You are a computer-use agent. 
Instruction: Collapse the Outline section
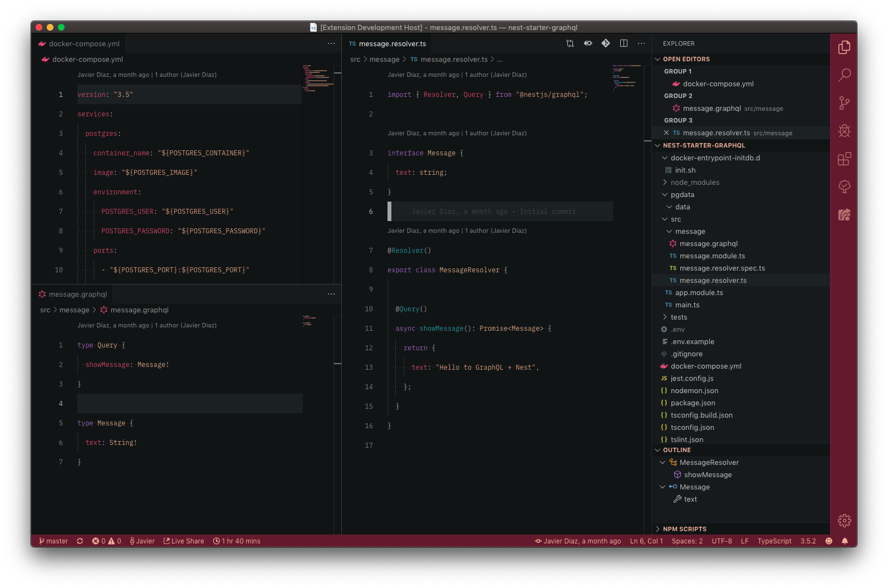(x=741, y=450)
